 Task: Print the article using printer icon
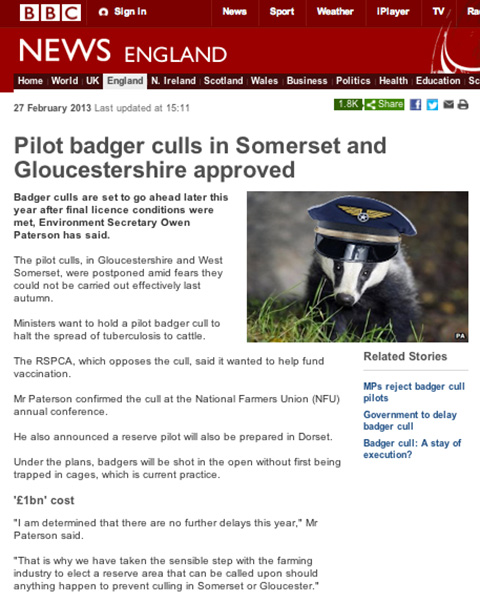click(x=463, y=104)
